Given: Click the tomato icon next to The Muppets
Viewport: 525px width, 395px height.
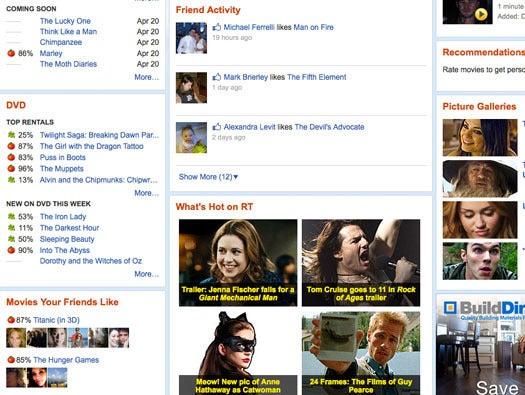Looking at the screenshot, I should (11, 168).
